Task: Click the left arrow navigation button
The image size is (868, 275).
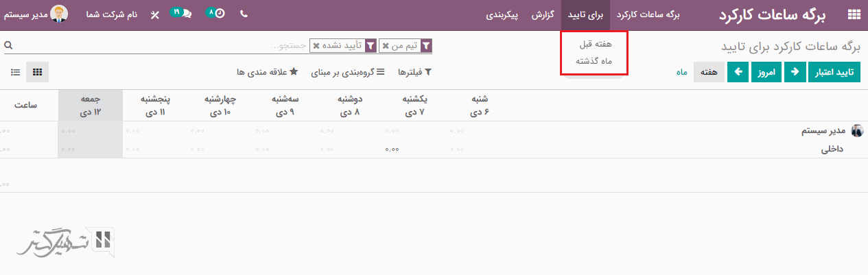Action: (738, 72)
